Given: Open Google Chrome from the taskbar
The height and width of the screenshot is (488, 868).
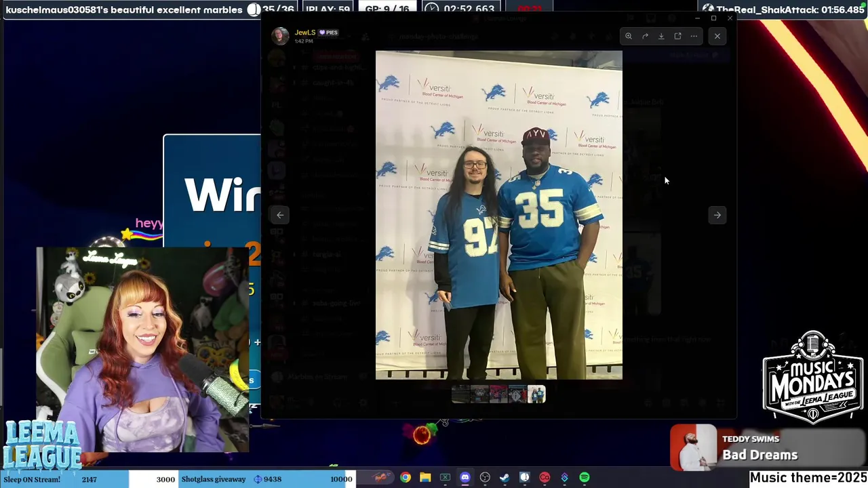Looking at the screenshot, I should click(405, 478).
